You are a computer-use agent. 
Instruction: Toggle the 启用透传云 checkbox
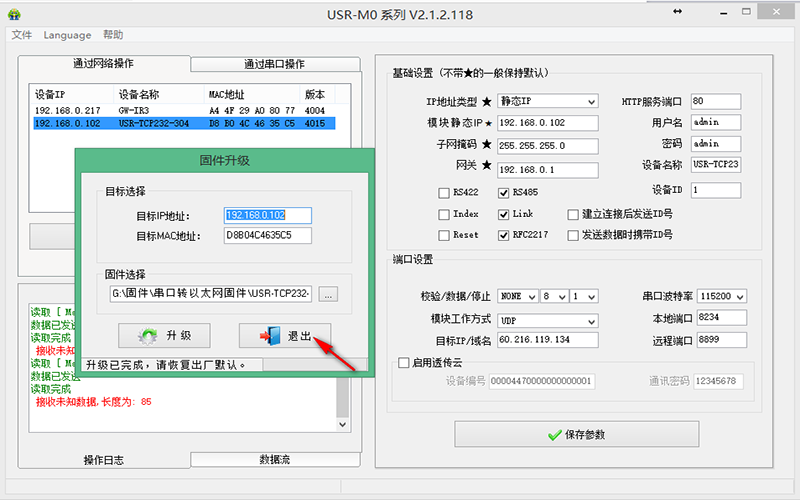pos(404,363)
